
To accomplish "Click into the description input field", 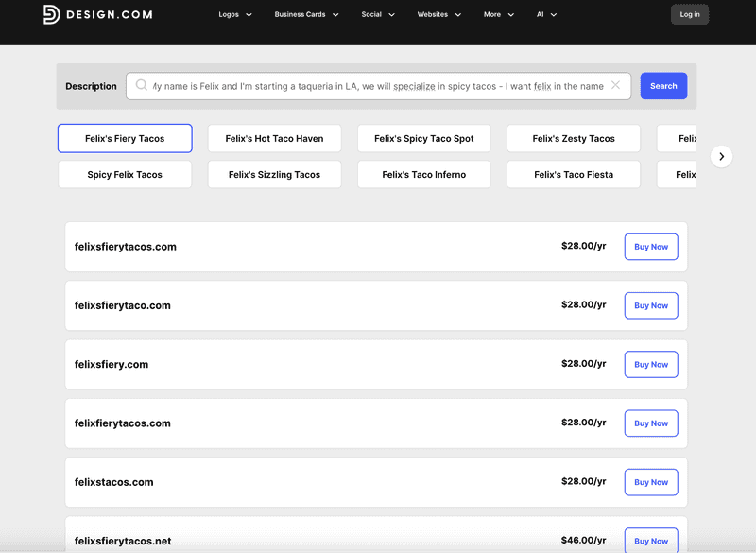I will pyautogui.click(x=378, y=86).
